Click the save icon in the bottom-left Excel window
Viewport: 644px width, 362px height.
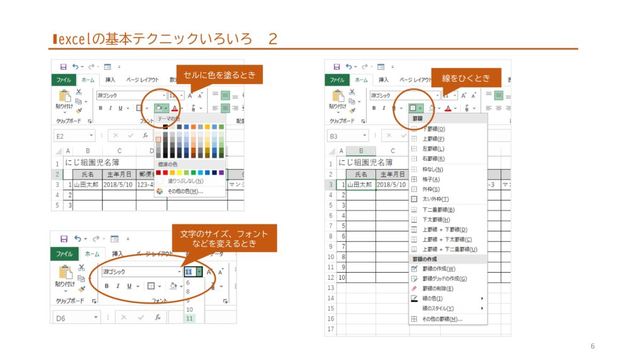click(64, 239)
